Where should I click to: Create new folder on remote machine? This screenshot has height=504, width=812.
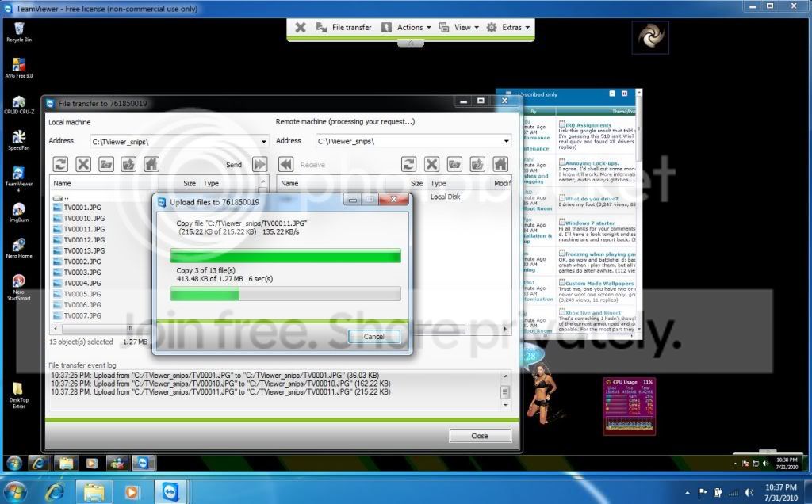[454, 165]
